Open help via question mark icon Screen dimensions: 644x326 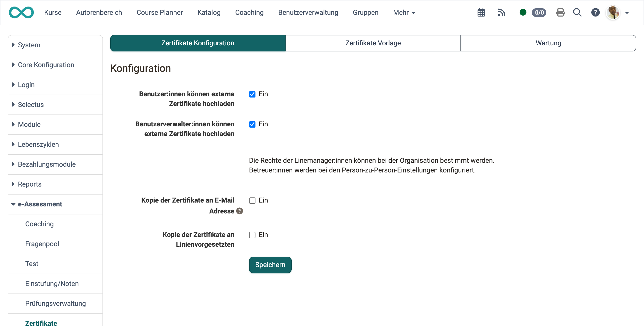(595, 12)
